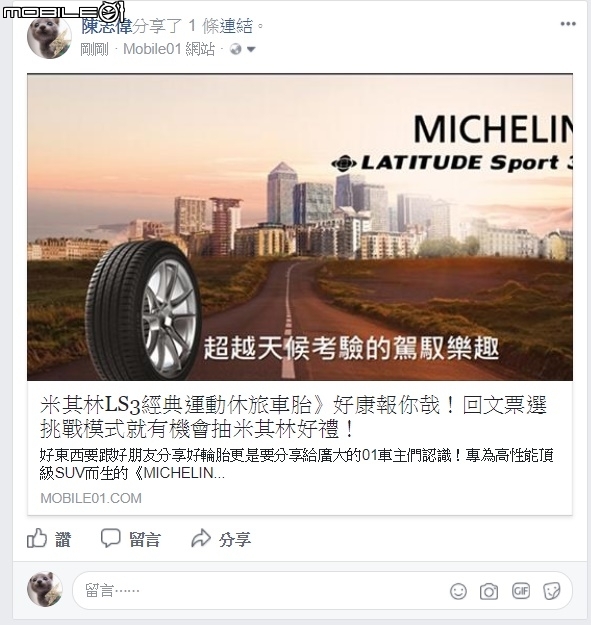591x625 pixels.
Task: Click the comment speech bubble icon
Action: [x=110, y=539]
